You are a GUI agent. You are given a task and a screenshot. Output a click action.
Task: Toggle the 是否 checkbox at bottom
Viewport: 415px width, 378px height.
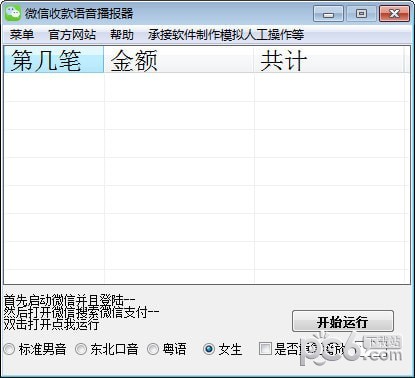pyautogui.click(x=265, y=349)
